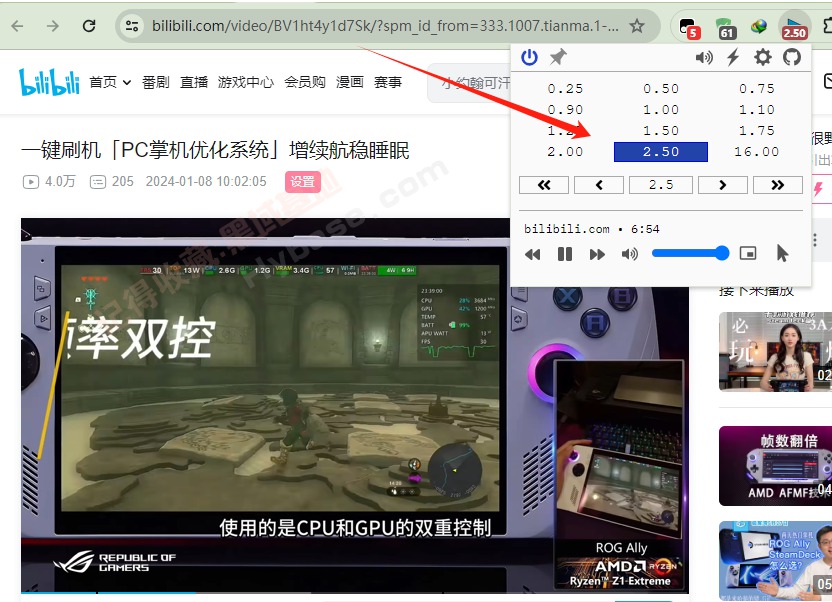Click the double-right arrow speed increase button
Viewport: 832px width, 602px height.
coord(778,185)
